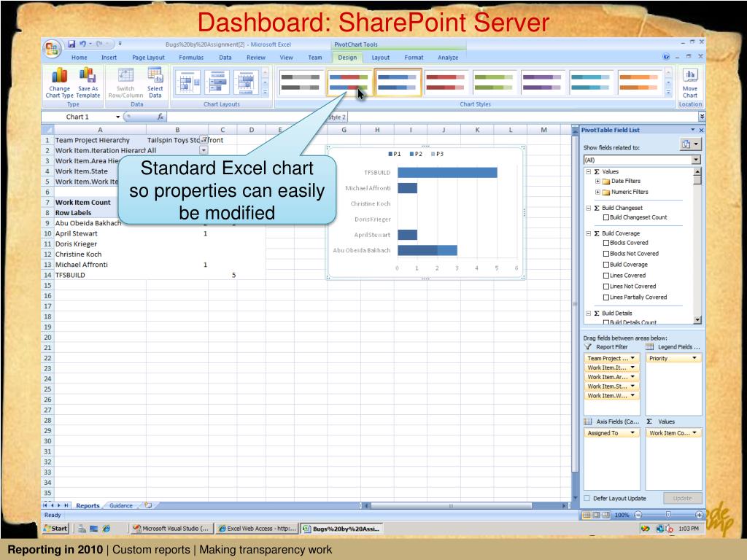
Task: Open the Home ribbon tab
Action: [x=79, y=57]
